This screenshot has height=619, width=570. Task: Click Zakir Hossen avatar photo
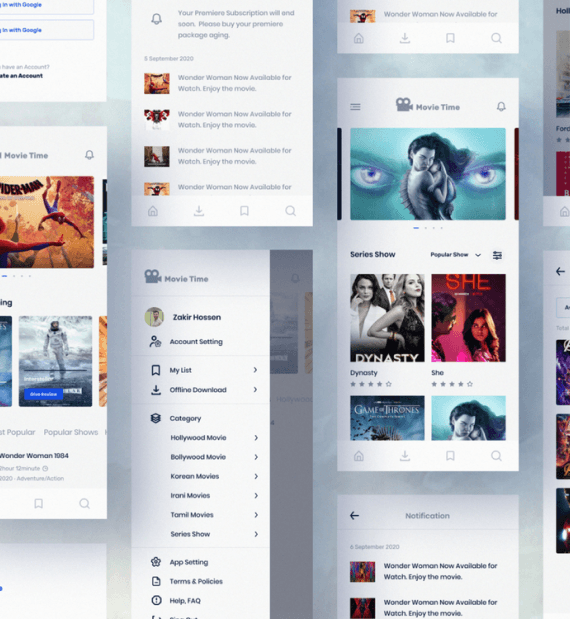154,317
